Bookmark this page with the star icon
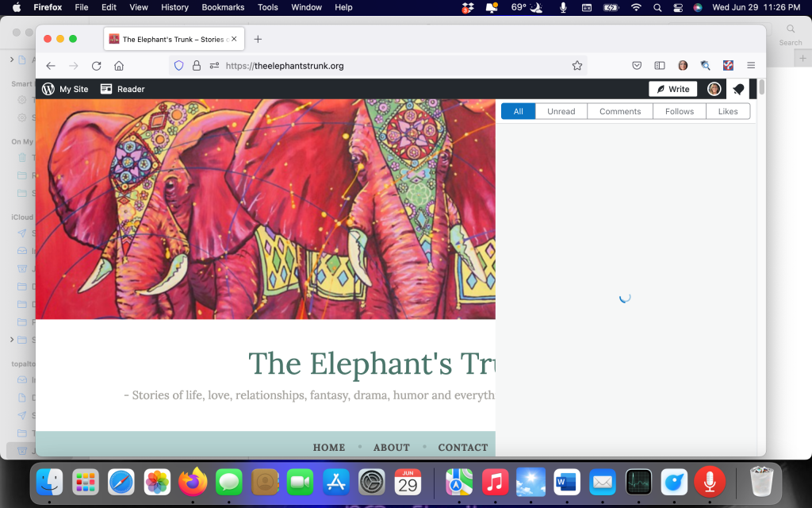Image resolution: width=812 pixels, height=508 pixels. (577, 66)
